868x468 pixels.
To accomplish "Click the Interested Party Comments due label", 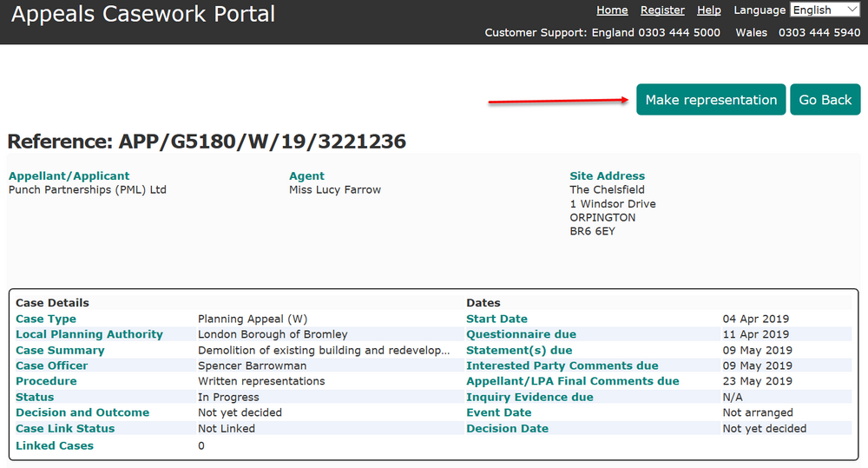I will click(562, 366).
